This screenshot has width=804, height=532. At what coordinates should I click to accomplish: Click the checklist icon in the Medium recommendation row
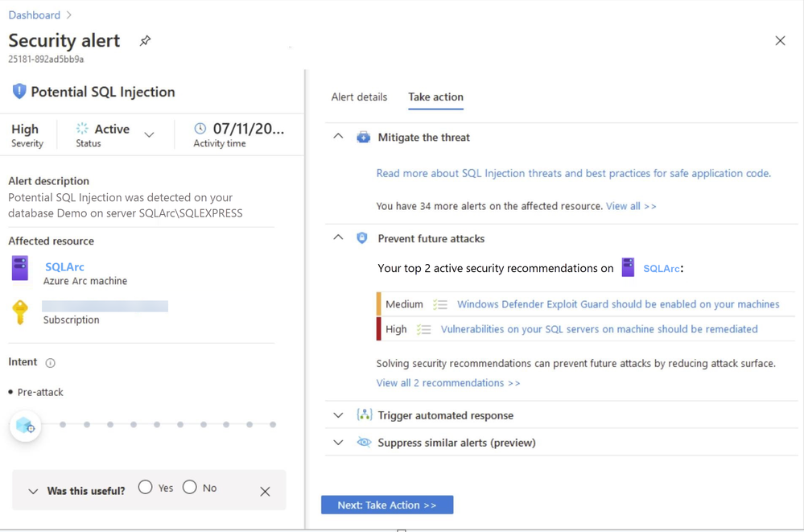click(x=440, y=304)
